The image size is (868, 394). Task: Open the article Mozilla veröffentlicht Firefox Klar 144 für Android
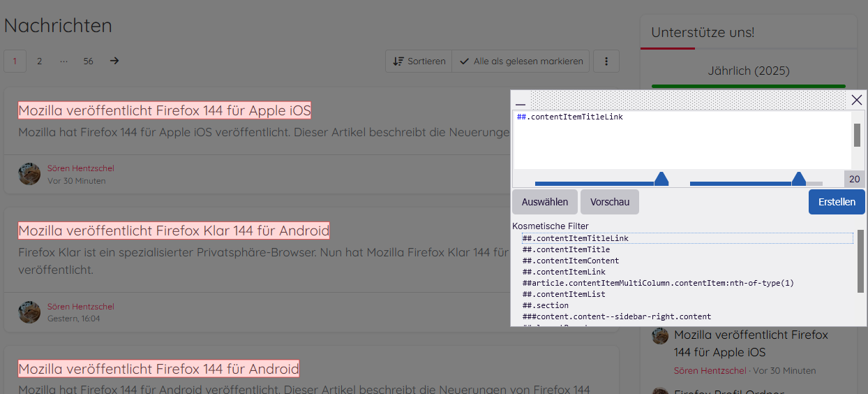174,231
